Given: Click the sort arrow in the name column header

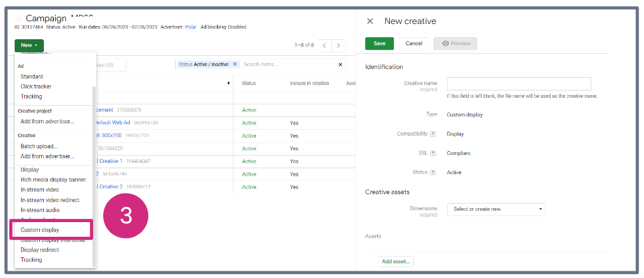Looking at the screenshot, I should click(x=228, y=83).
